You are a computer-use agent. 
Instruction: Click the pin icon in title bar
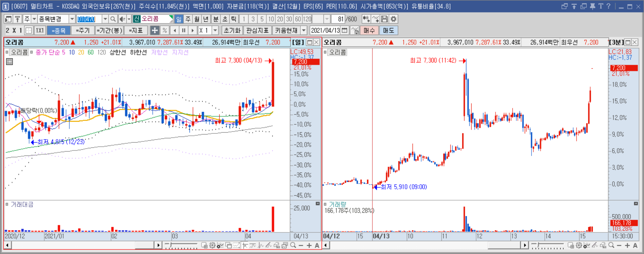[x=592, y=6]
